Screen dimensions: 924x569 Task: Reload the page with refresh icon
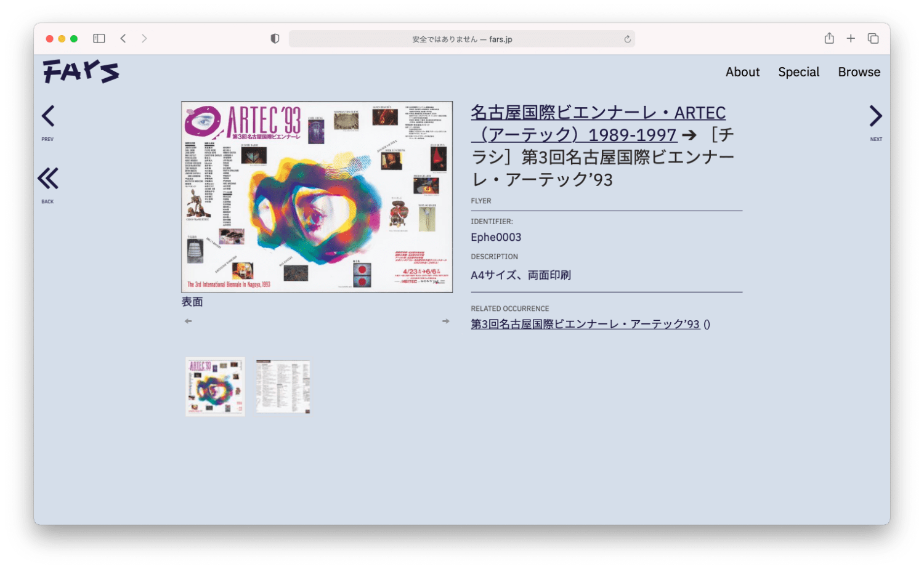tap(627, 39)
